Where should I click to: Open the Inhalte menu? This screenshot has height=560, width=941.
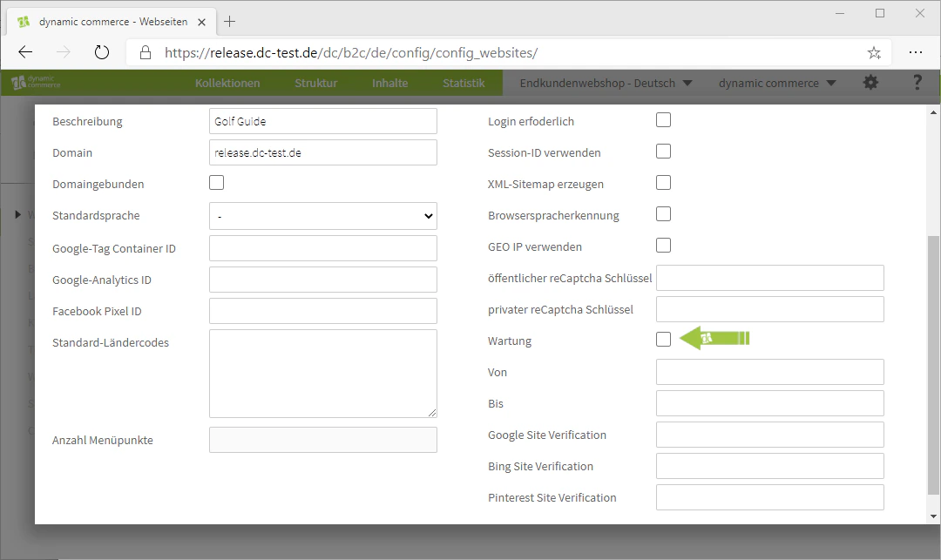[x=389, y=83]
